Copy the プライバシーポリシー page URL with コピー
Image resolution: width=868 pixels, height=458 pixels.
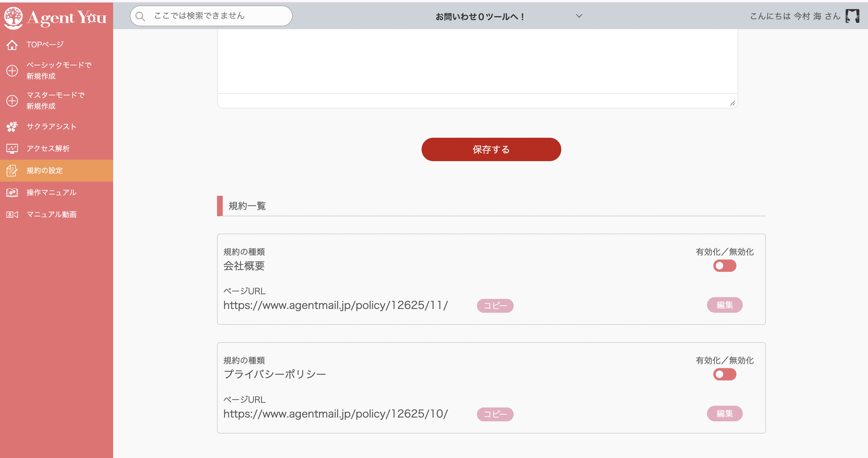[495, 414]
